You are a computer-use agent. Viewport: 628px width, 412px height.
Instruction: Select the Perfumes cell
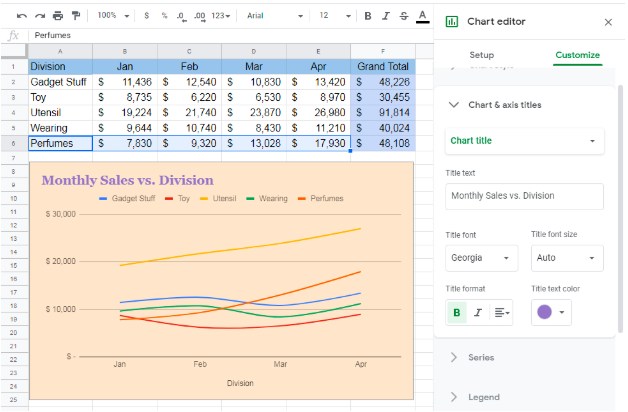[x=60, y=143]
